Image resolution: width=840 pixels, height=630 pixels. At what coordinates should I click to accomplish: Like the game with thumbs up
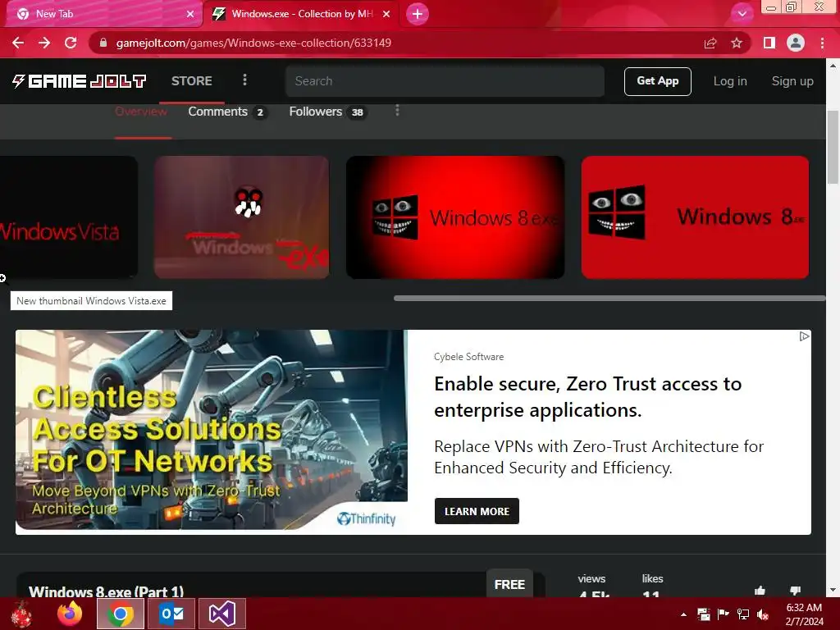point(760,591)
